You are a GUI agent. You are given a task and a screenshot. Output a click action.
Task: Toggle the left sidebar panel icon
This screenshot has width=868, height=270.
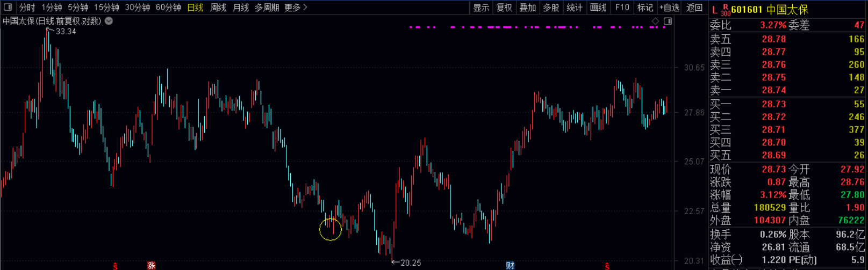tap(8, 8)
